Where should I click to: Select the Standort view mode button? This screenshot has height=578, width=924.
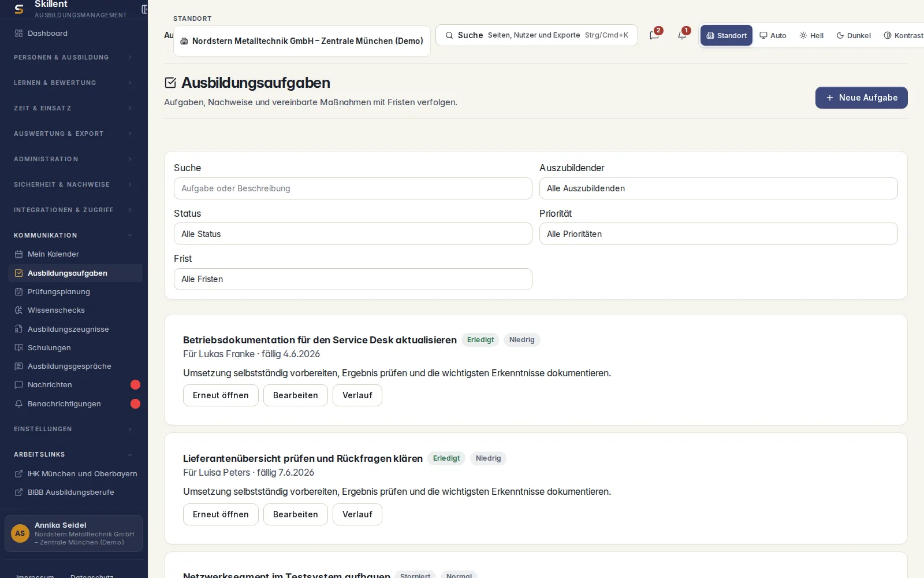(726, 35)
